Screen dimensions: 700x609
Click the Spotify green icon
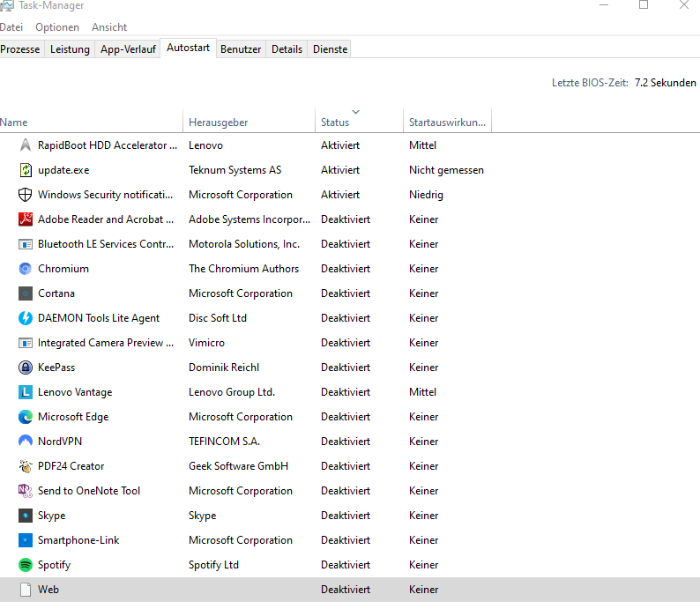[26, 565]
